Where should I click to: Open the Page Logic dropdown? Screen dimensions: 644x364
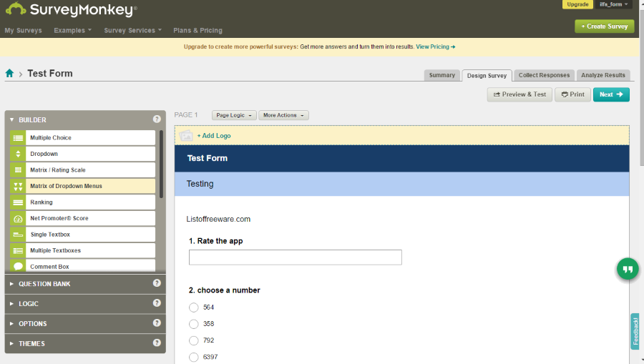pos(234,115)
